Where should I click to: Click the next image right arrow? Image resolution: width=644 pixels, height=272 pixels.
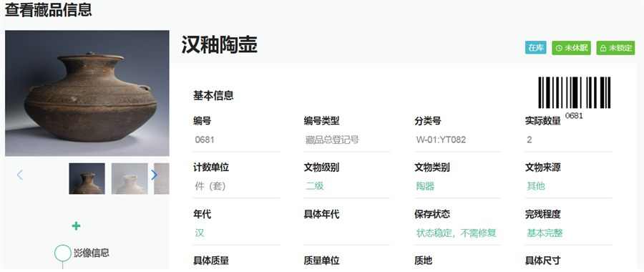(x=154, y=175)
